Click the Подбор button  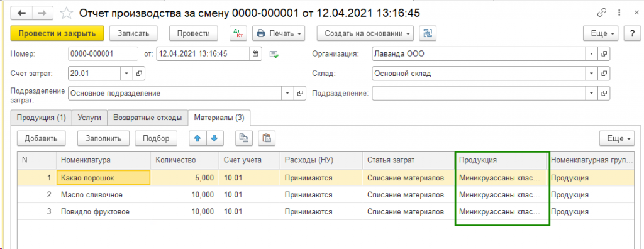156,138
